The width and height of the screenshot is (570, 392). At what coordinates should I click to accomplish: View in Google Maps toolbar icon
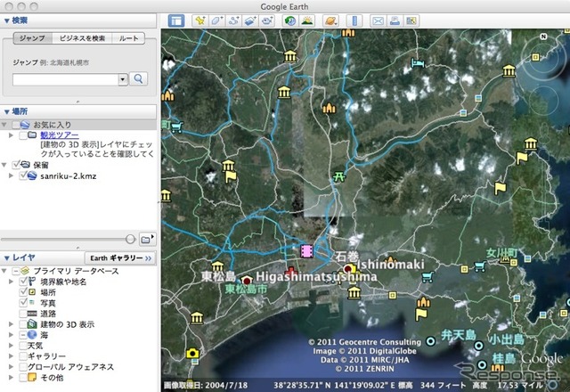coord(411,20)
